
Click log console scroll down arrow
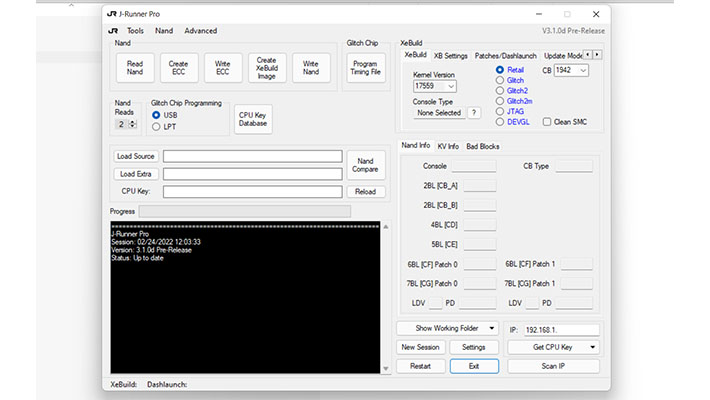(386, 369)
